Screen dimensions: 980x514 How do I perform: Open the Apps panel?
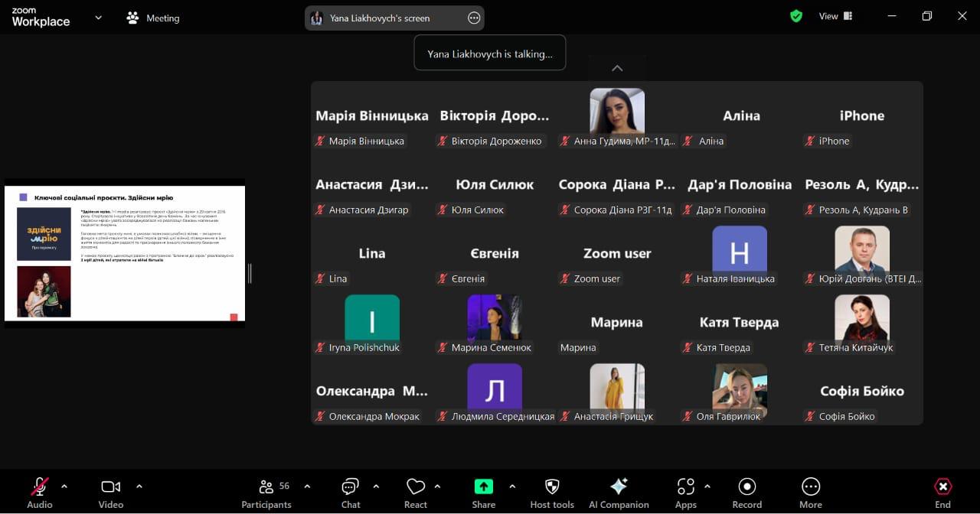(685, 492)
